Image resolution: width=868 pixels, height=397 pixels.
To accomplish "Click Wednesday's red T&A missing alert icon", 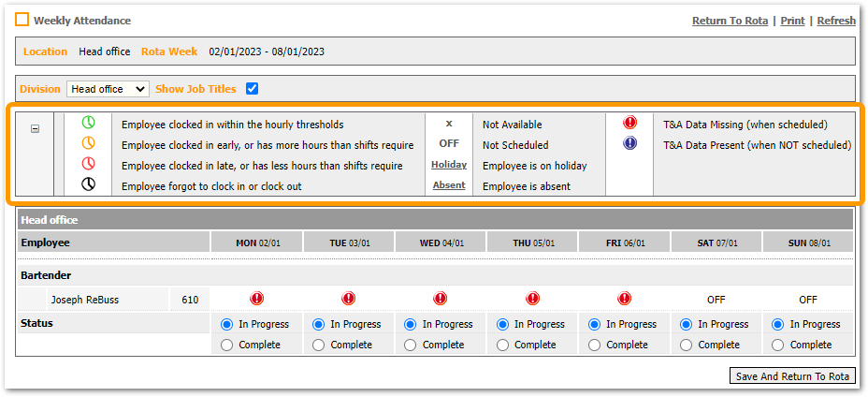I will (x=441, y=300).
